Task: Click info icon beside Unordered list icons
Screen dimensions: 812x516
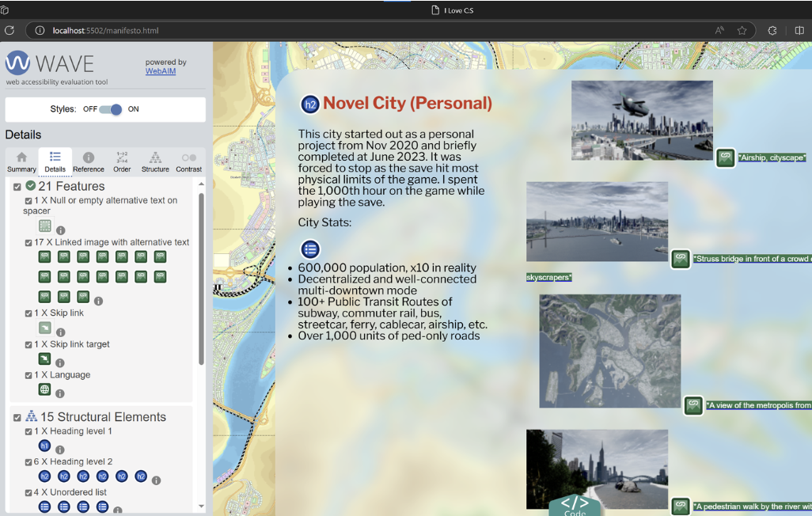Action: click(x=118, y=510)
